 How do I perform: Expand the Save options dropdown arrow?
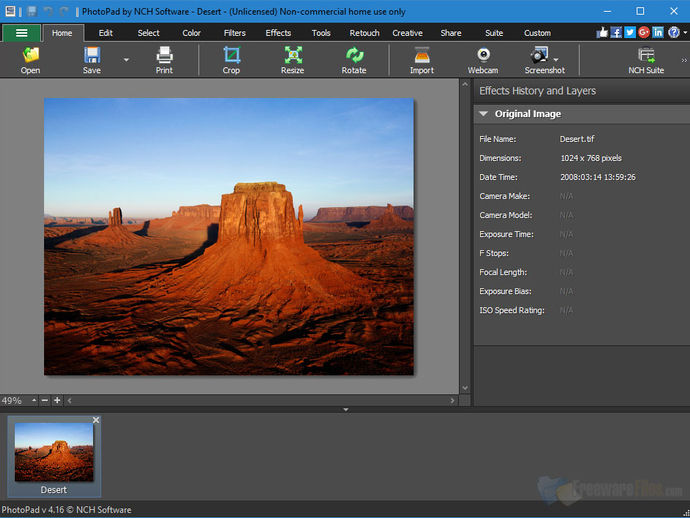pyautogui.click(x=126, y=60)
